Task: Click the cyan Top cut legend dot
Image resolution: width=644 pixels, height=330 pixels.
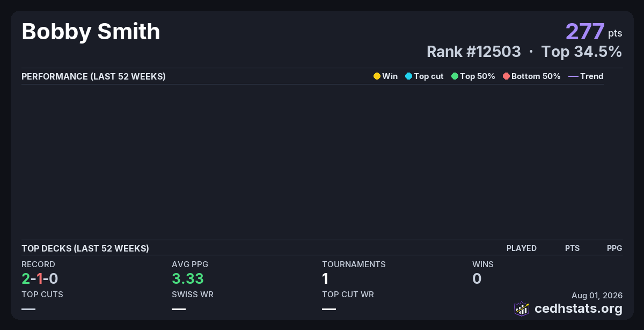Action: (408, 76)
